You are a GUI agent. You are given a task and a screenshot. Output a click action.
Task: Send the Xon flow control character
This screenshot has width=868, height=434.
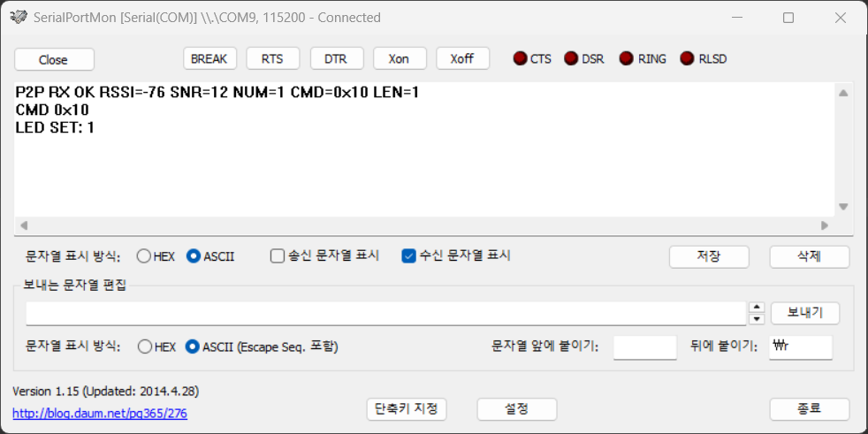pyautogui.click(x=400, y=58)
